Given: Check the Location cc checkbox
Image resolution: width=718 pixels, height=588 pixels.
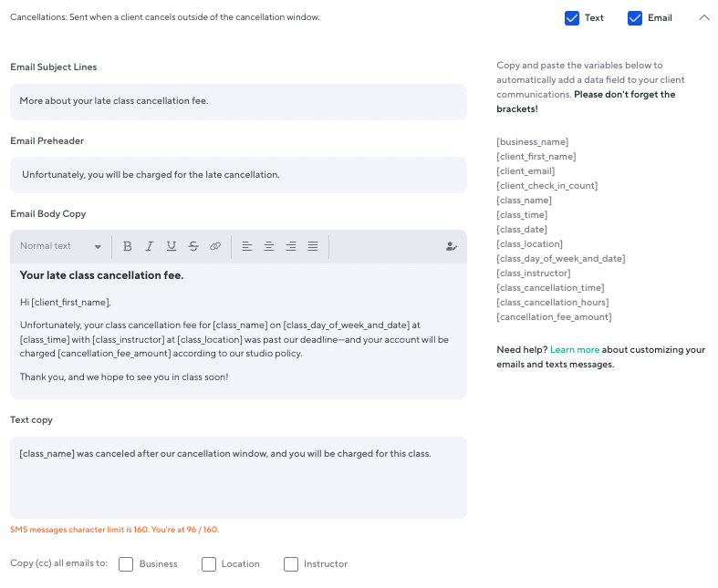Looking at the screenshot, I should click(x=209, y=564).
